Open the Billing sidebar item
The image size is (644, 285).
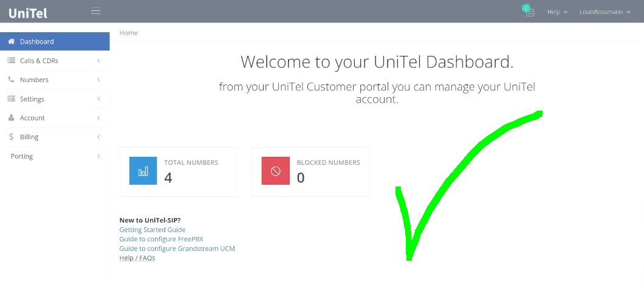click(55, 137)
